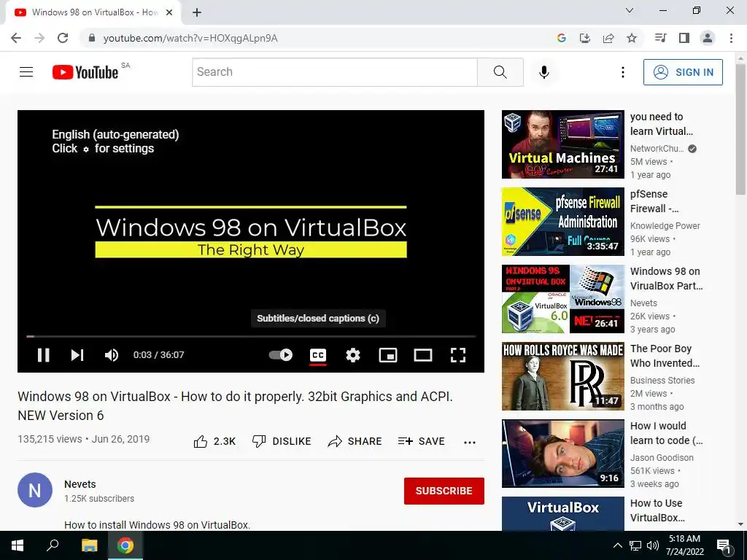Click the SIGN IN button
This screenshot has width=747, height=560.
pos(683,72)
